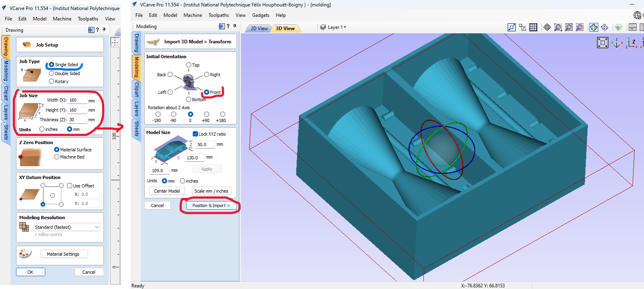Open snap options icon next to grid
This screenshot has width=644, height=289.
pos(522,27)
